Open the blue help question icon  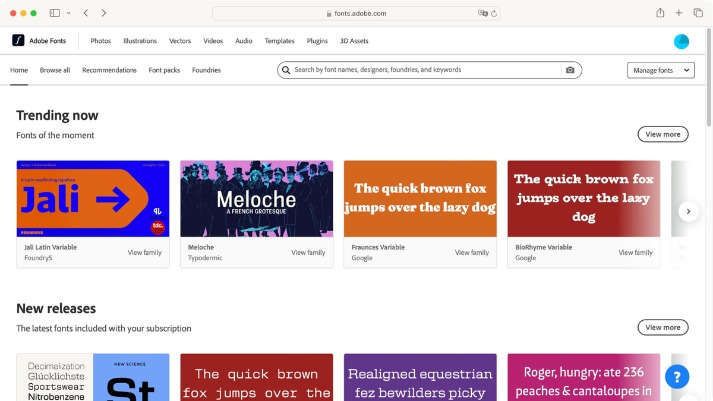[677, 377]
